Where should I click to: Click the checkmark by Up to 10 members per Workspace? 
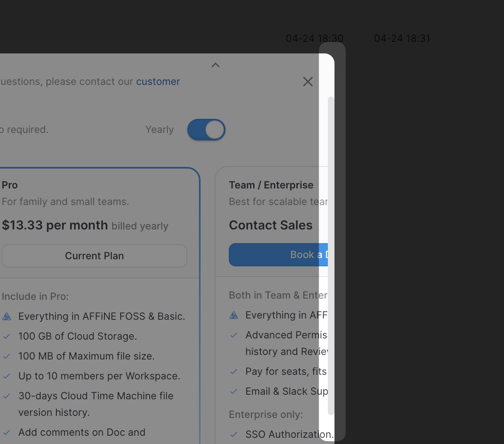(7, 376)
